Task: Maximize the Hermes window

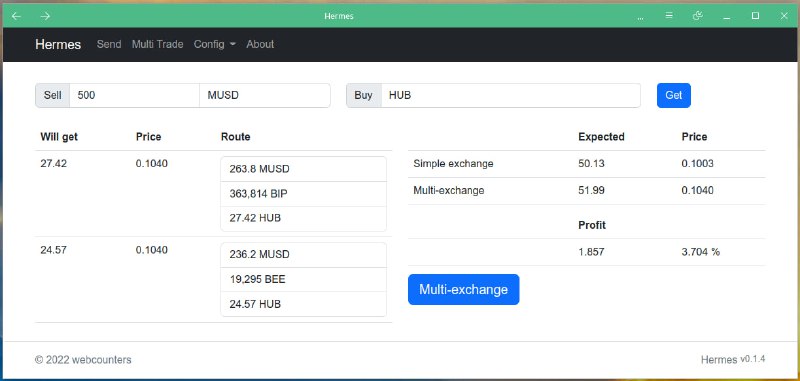Action: [x=756, y=16]
